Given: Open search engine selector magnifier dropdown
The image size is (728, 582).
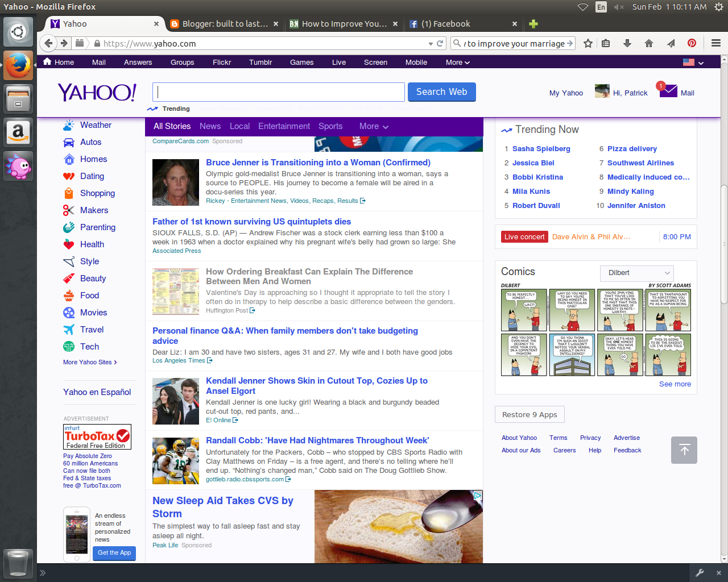Looking at the screenshot, I should [457, 43].
